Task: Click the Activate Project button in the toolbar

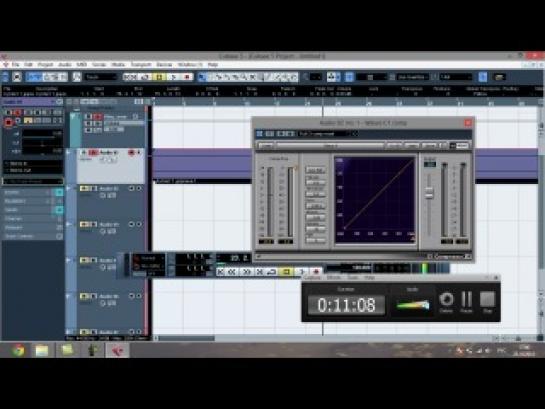Action: tap(5, 77)
